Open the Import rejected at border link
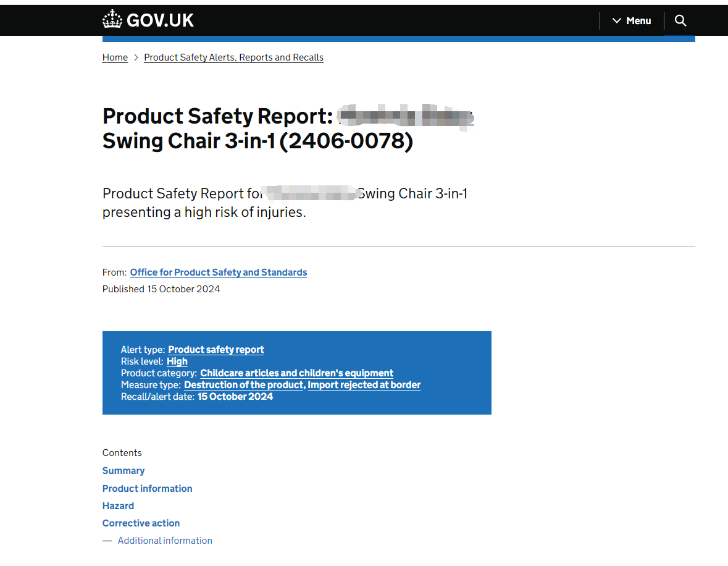This screenshot has width=728, height=566. pyautogui.click(x=364, y=384)
